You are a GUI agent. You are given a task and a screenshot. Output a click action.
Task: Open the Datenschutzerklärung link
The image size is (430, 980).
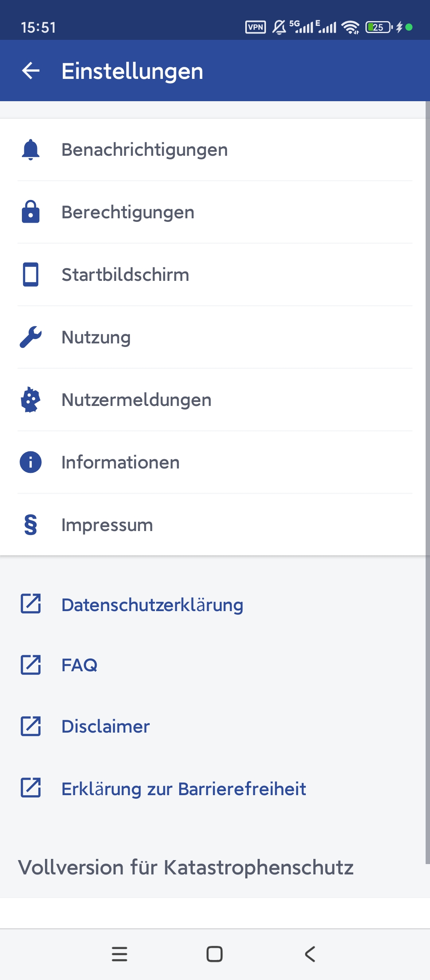152,605
